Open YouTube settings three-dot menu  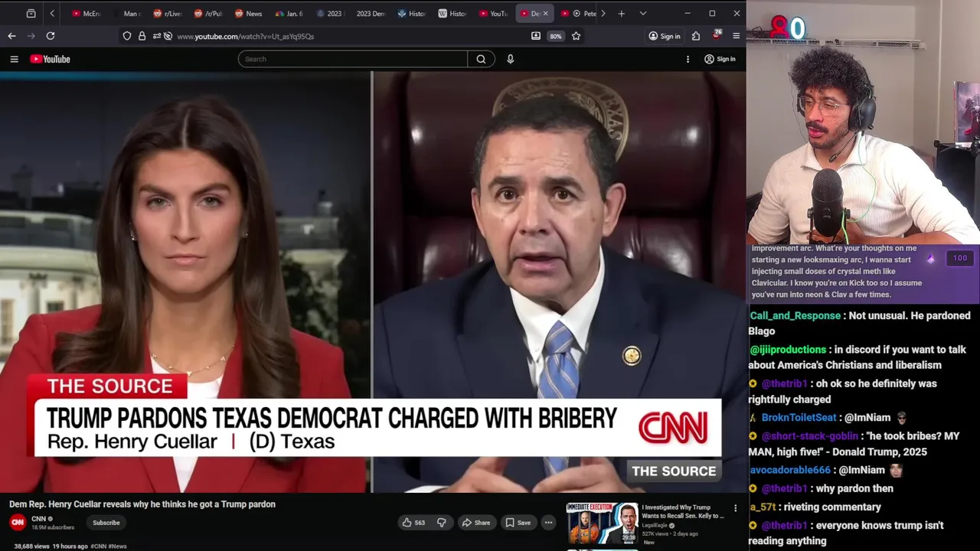point(688,59)
